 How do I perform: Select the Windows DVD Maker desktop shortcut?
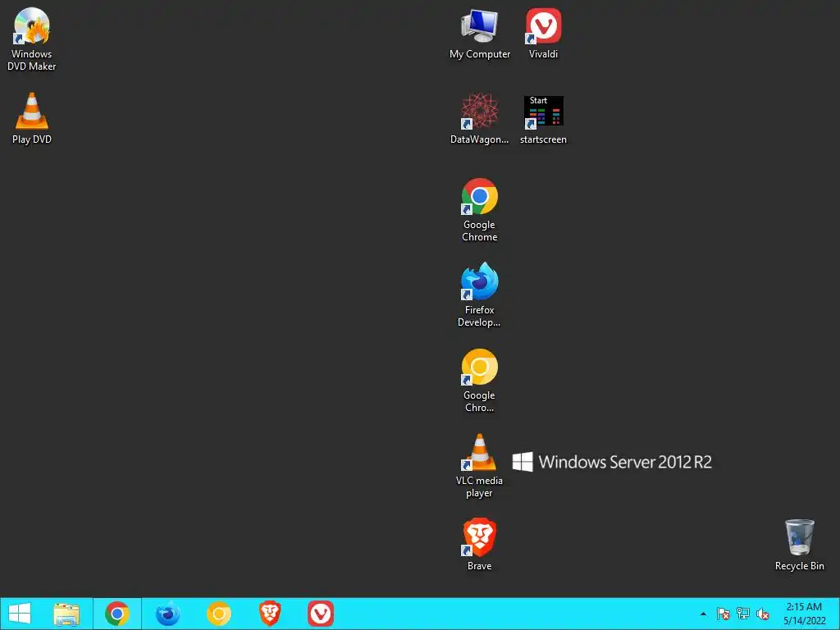pos(32,39)
